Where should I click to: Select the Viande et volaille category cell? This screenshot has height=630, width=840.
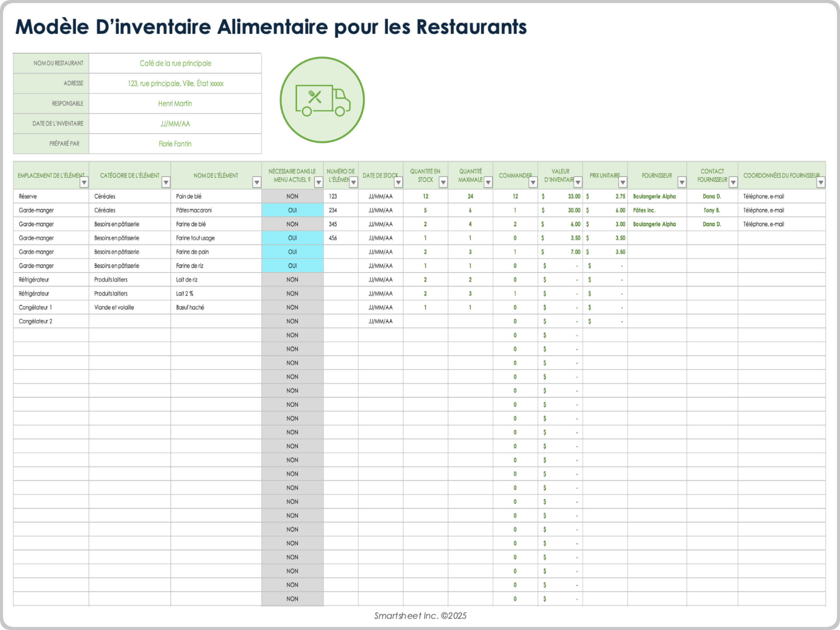[x=130, y=308]
